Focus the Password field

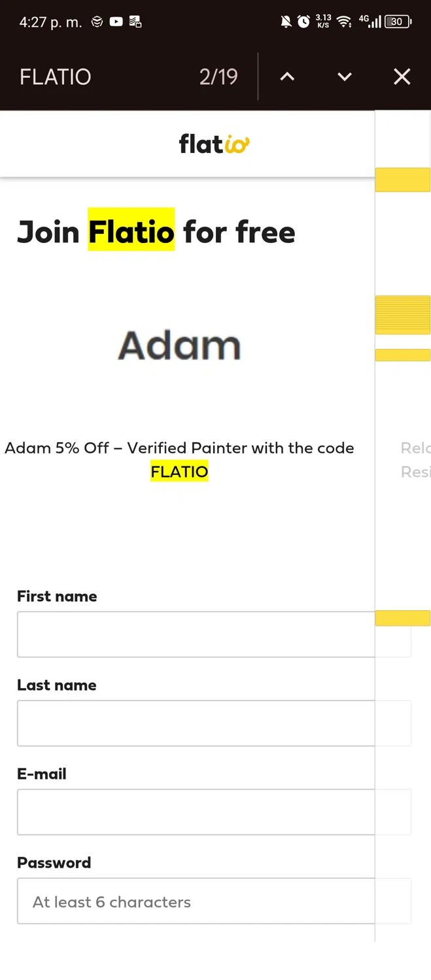[214, 901]
